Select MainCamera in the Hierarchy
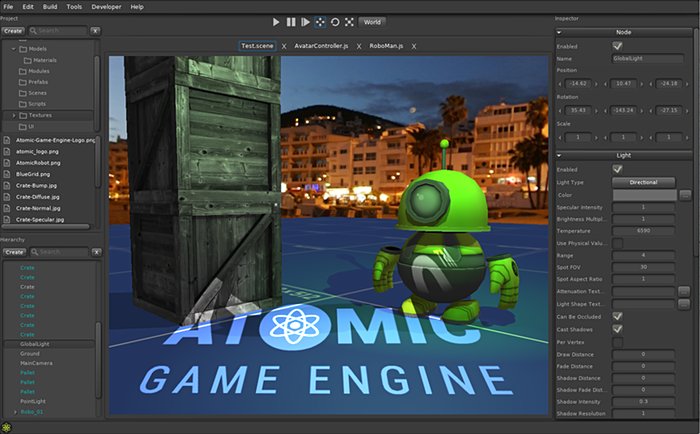The image size is (700, 434). tap(36, 363)
